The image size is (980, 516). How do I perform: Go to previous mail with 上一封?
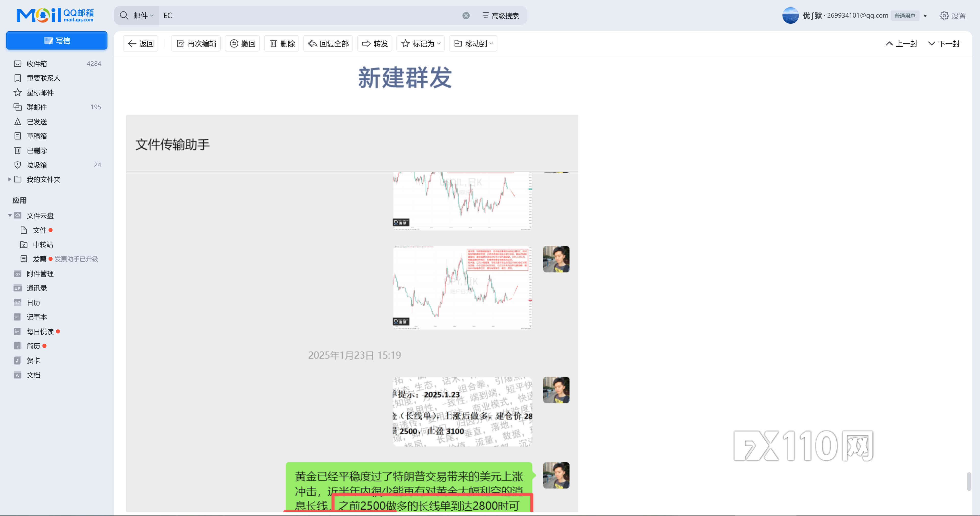click(x=901, y=43)
